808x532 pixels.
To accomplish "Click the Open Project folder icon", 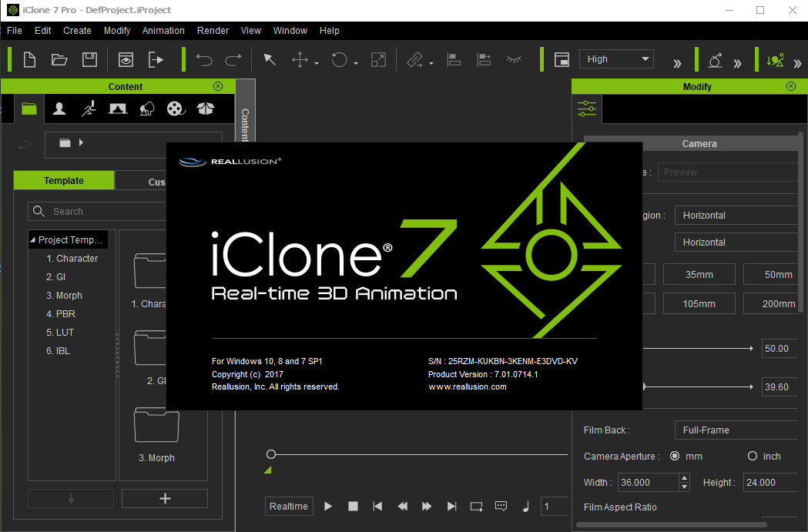I will [59, 60].
